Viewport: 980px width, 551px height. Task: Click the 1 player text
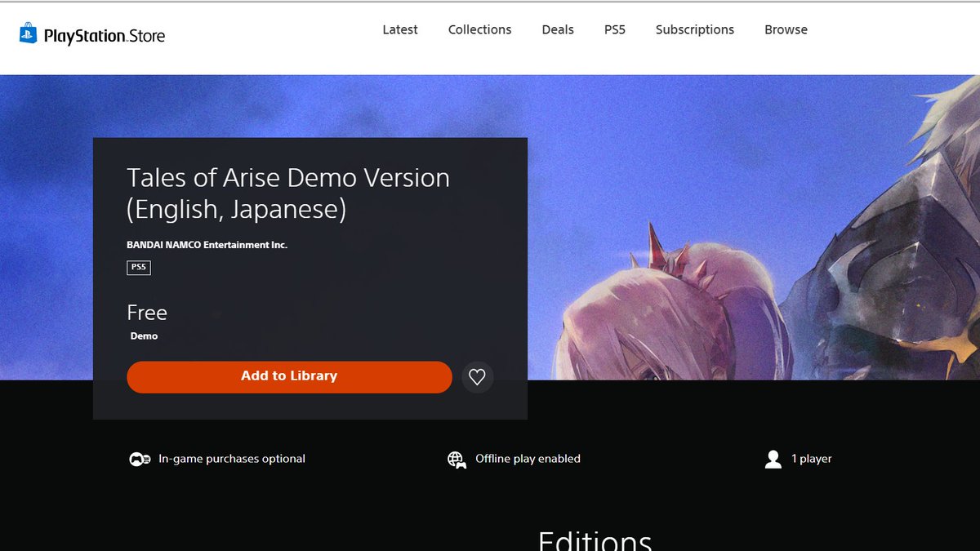click(x=812, y=459)
